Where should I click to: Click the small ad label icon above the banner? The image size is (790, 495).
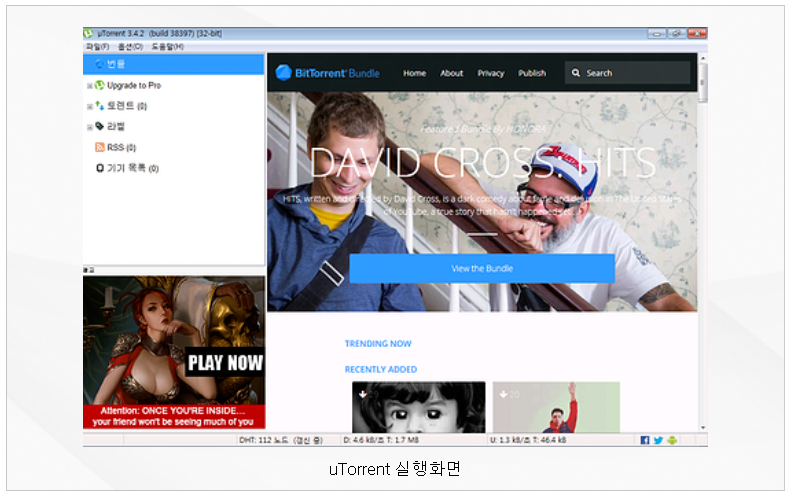coord(89,270)
